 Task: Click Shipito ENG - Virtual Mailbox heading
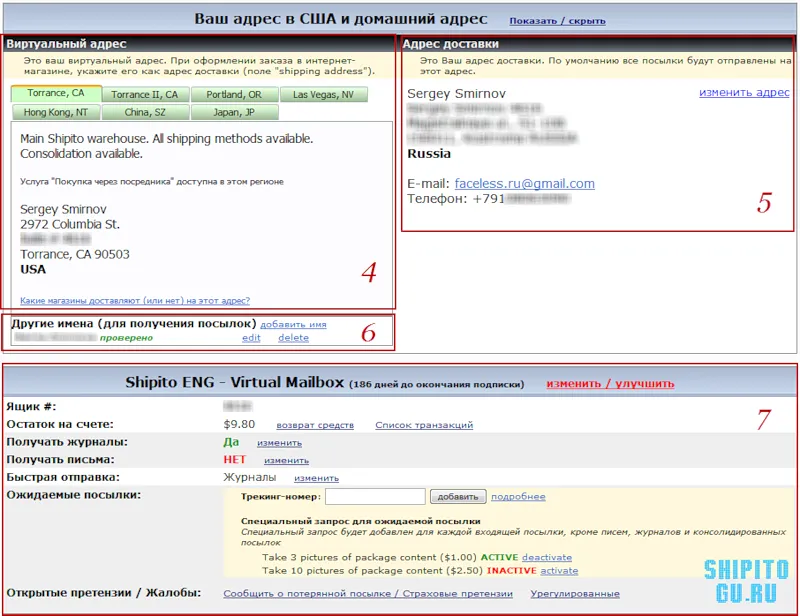235,382
